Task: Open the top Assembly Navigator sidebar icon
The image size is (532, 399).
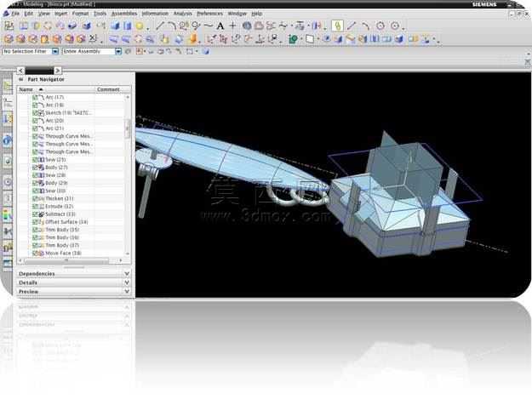Action: (8, 86)
